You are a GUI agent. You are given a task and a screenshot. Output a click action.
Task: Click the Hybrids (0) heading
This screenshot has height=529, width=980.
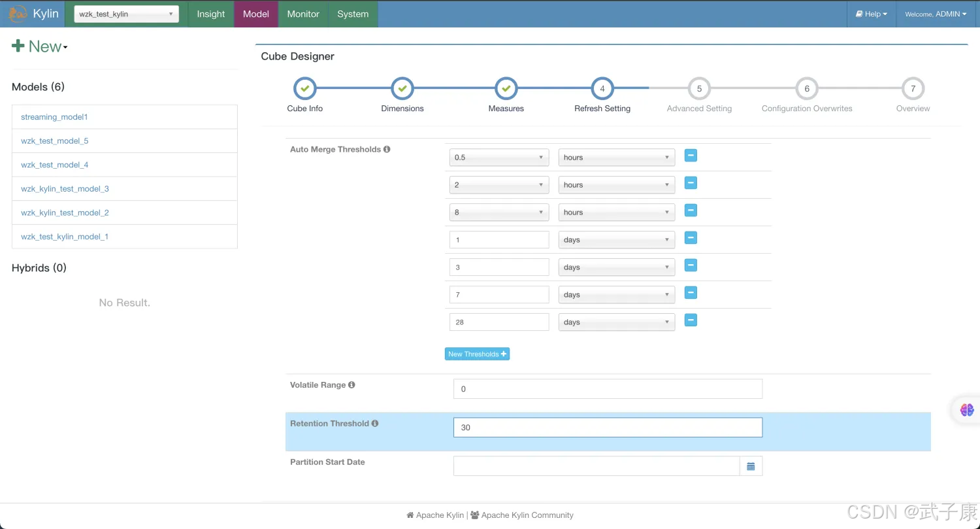click(x=39, y=268)
